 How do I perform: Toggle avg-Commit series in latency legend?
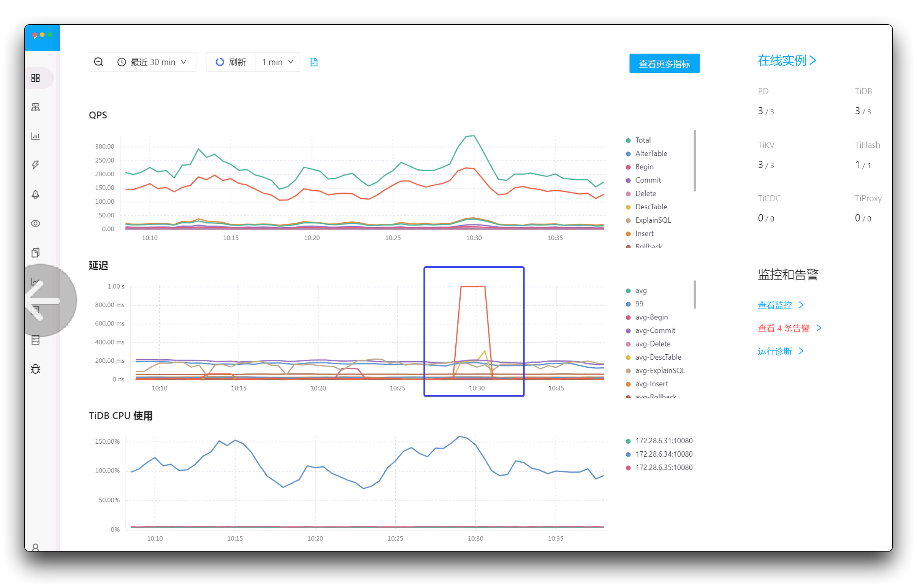point(655,330)
